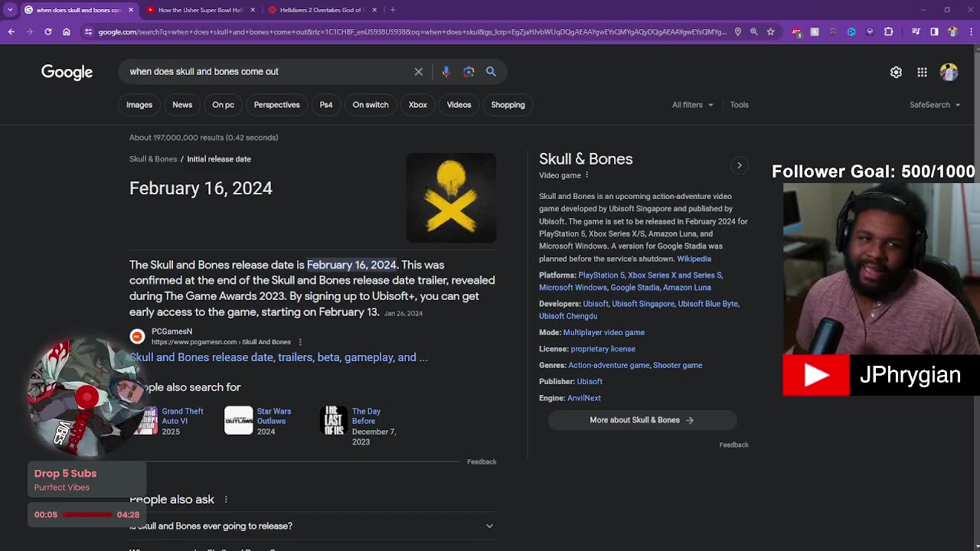Screen dimensions: 980x551
Task: Click More about Skull & Bones button
Action: (642, 420)
